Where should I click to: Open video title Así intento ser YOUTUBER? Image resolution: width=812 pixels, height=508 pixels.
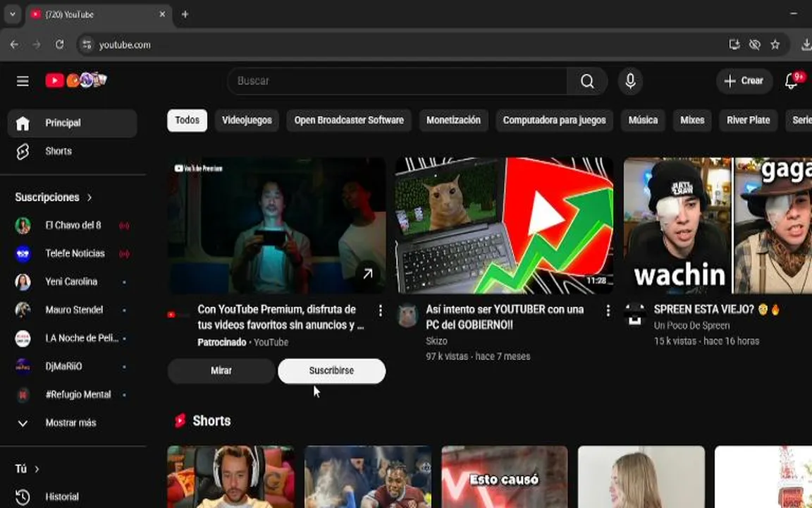tap(505, 317)
